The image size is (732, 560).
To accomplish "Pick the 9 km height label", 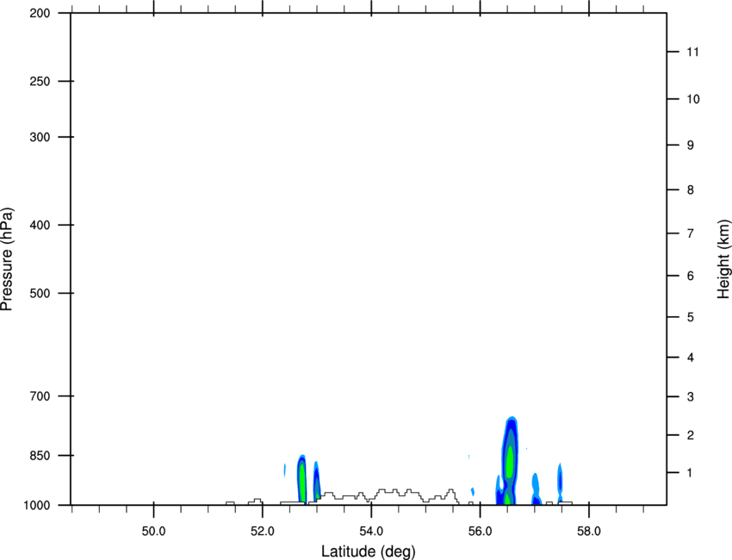I will coord(691,146).
